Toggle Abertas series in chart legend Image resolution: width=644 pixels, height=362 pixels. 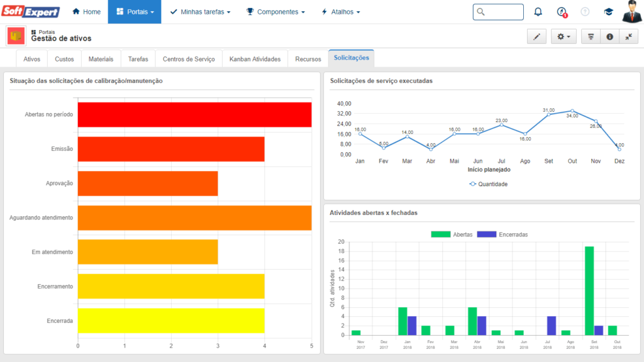coord(452,234)
